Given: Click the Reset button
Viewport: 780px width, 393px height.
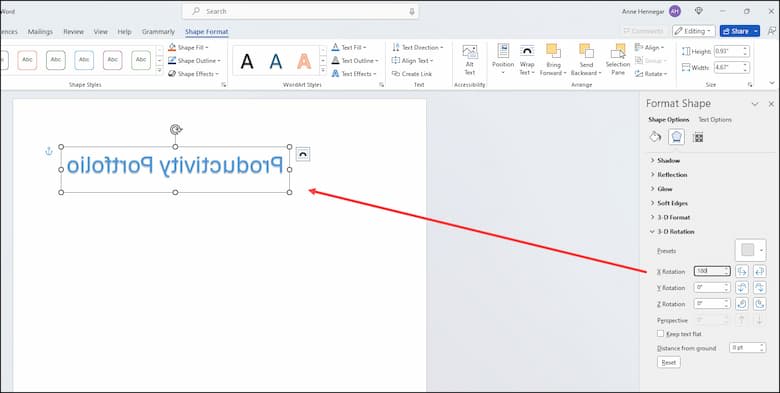Looking at the screenshot, I should click(x=669, y=362).
